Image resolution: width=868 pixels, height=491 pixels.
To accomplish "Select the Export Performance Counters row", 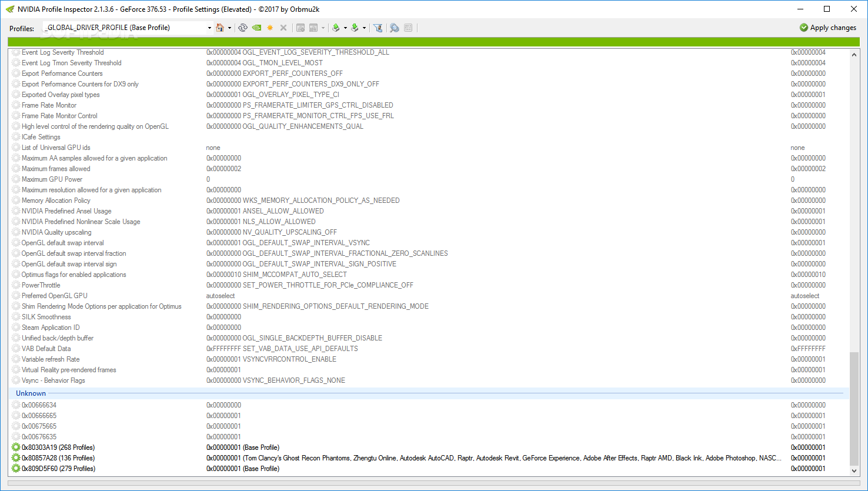I will pyautogui.click(x=429, y=74).
